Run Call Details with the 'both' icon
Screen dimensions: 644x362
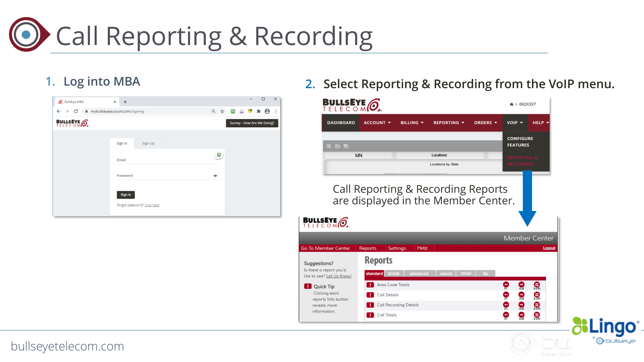point(537,295)
